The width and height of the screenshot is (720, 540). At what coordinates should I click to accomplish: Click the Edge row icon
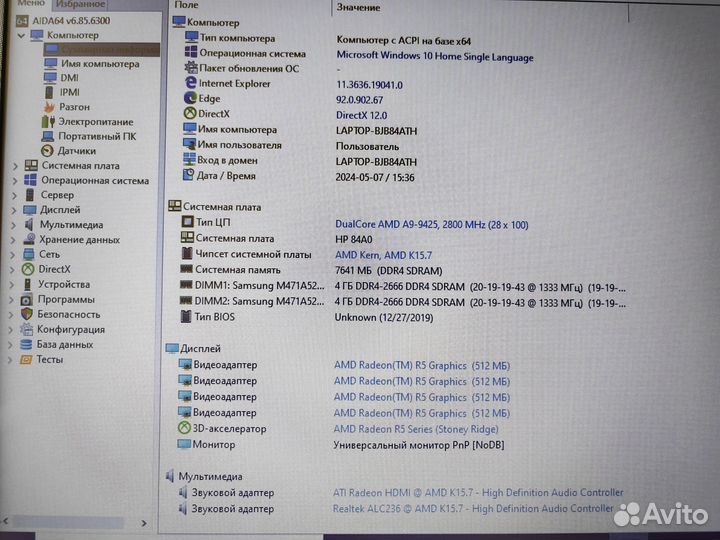click(190, 98)
